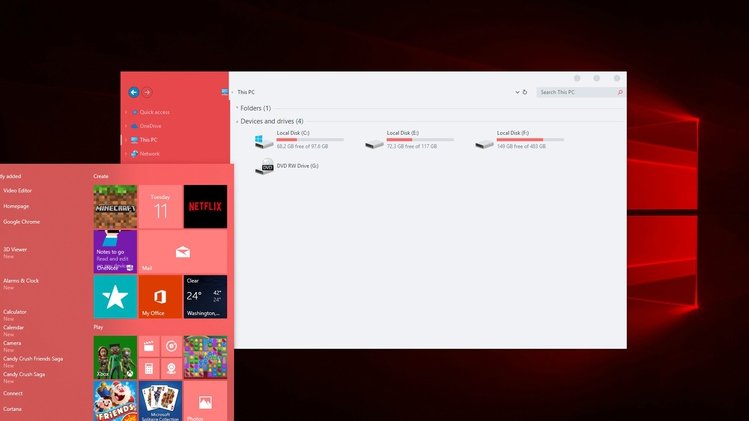Open Calculator from the app list

(x=15, y=312)
